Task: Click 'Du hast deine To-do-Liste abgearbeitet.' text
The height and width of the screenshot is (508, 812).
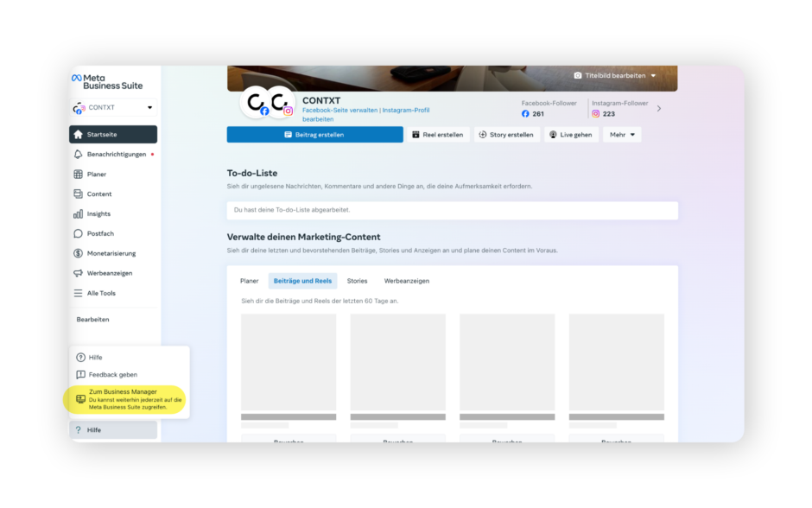Action: point(292,210)
